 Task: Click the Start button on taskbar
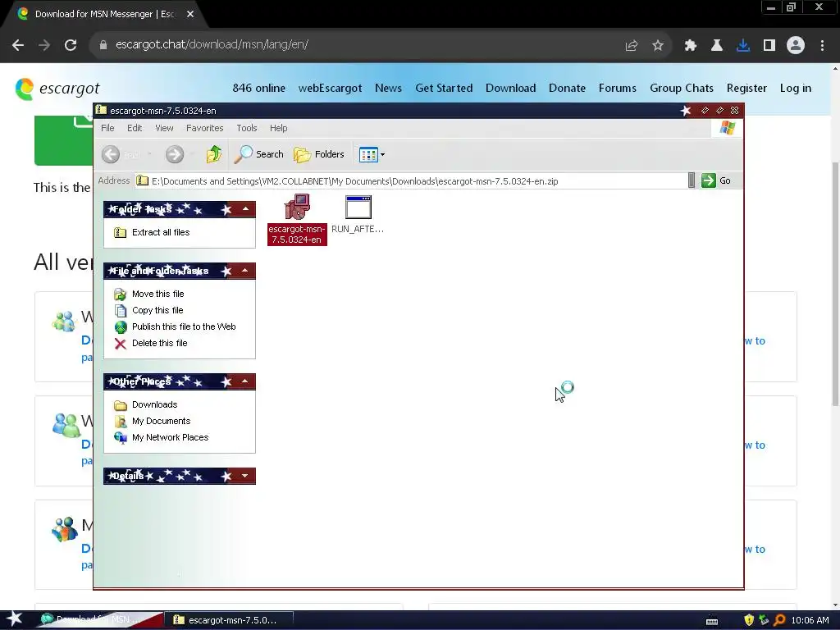15,620
